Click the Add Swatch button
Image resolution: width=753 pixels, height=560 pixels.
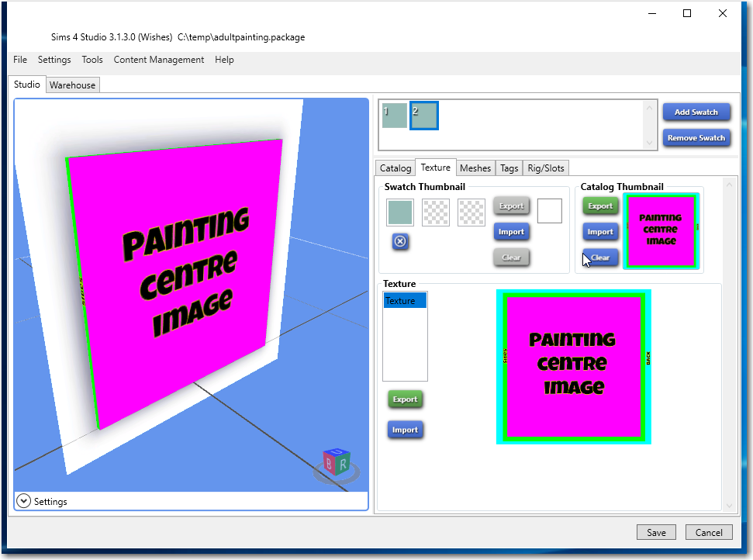click(696, 112)
